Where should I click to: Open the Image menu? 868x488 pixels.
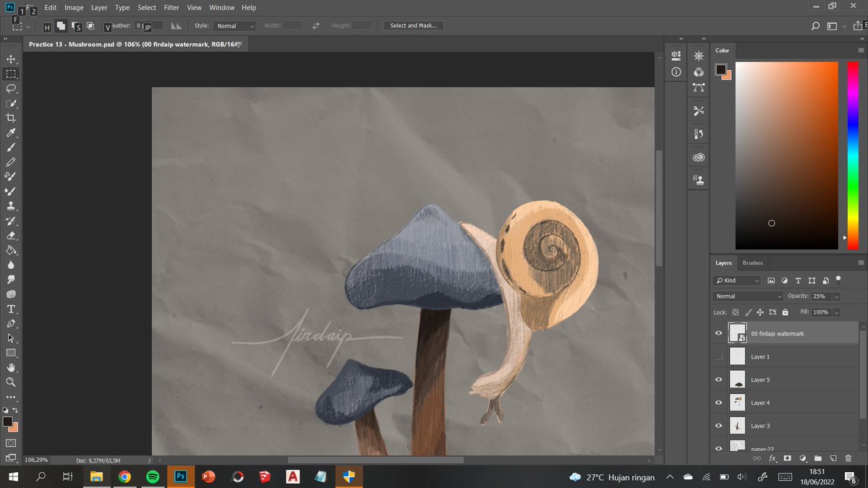click(x=74, y=7)
